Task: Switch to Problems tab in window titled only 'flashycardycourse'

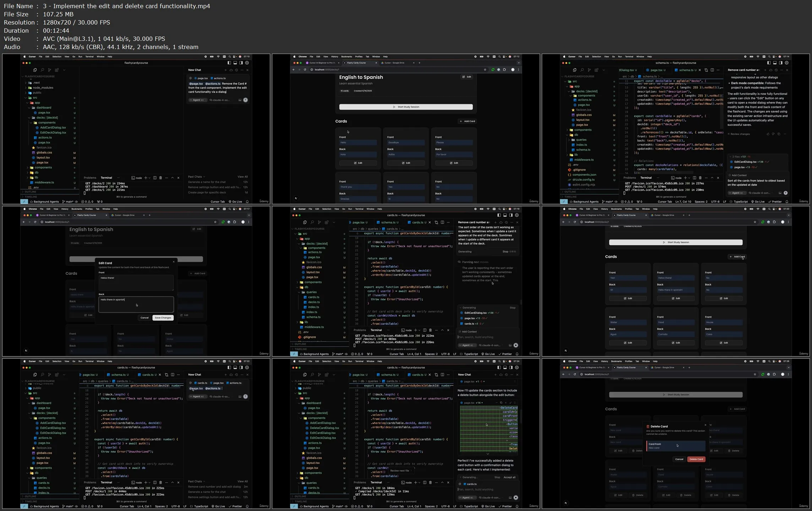Action: (90, 178)
